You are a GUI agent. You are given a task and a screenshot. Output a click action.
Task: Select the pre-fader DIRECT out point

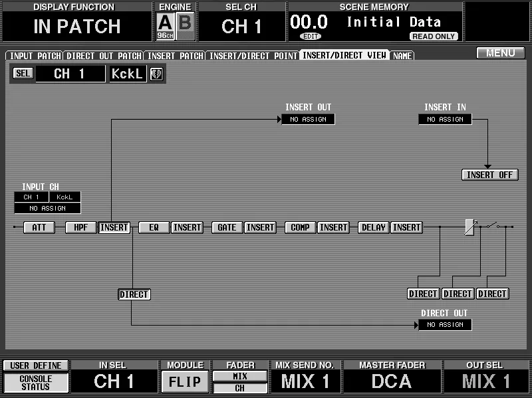[423, 294]
